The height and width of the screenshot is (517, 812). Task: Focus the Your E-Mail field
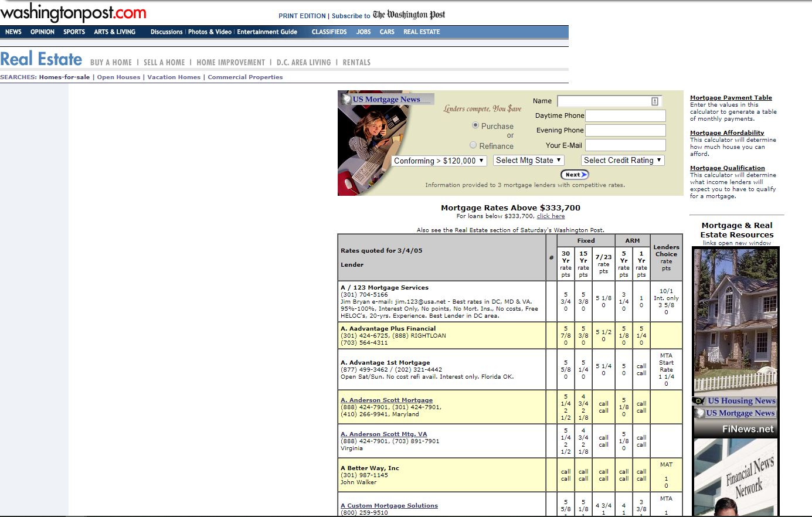tap(626, 145)
